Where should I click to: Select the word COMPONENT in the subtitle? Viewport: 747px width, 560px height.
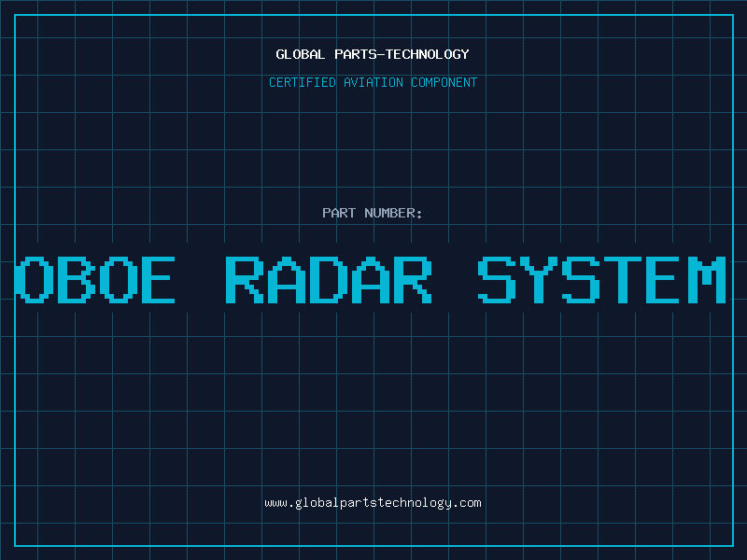444,82
